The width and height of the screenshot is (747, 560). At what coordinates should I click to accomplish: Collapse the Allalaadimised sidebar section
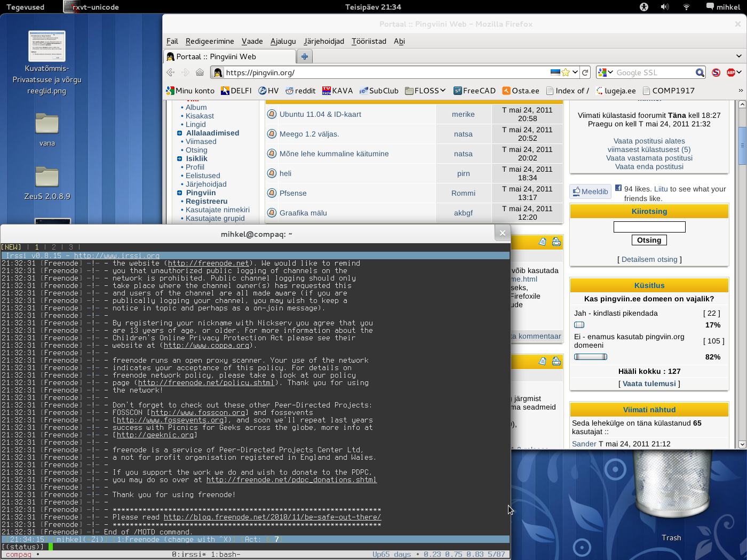point(180,133)
